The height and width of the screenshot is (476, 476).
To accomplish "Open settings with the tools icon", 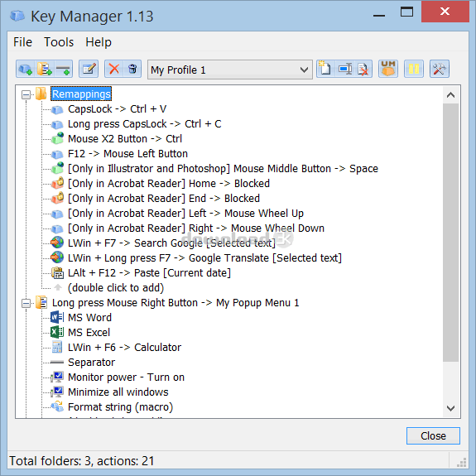I will pos(440,69).
